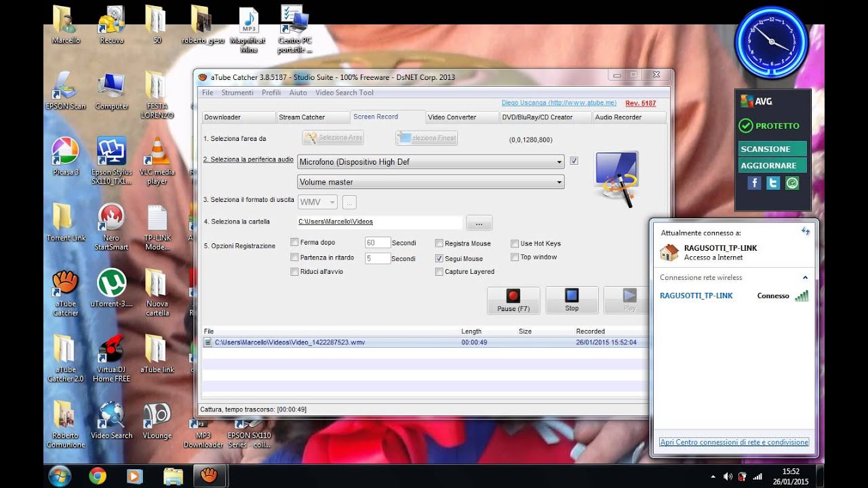Open the Magnificat Mina MP3 file
This screenshot has height=488, width=868.
click(248, 30)
